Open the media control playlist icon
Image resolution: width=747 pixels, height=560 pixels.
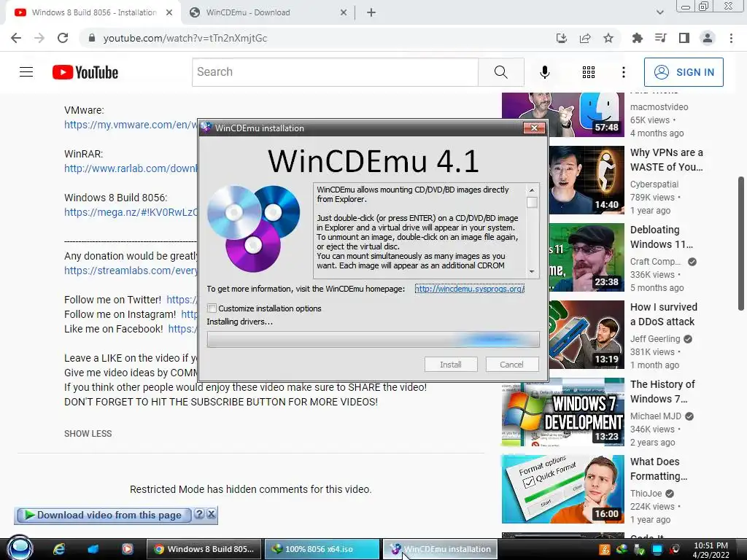point(660,38)
